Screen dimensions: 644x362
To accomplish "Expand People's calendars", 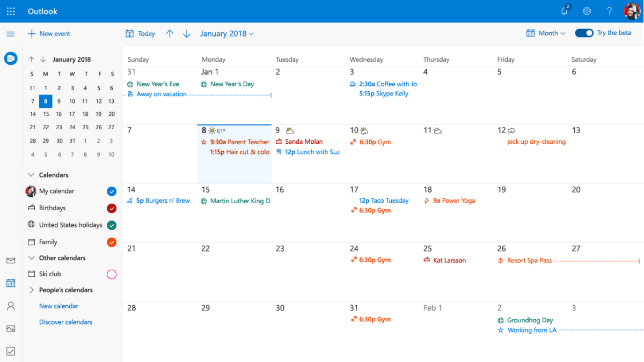I will (x=31, y=290).
